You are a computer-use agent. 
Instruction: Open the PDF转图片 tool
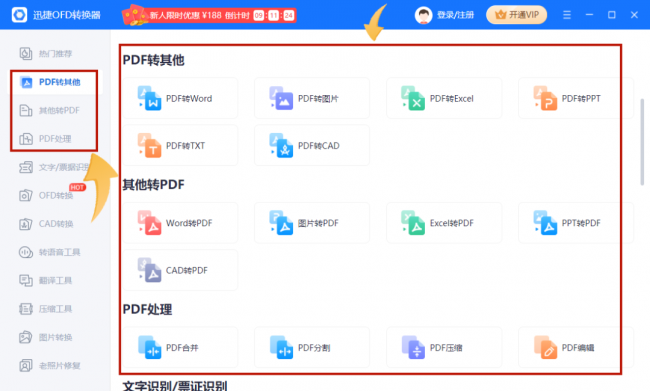[312, 98]
